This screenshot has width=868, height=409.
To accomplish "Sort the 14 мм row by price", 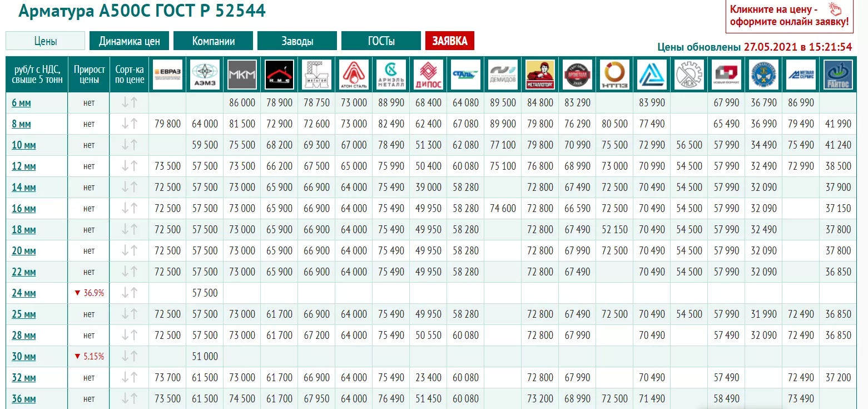I will click(130, 187).
